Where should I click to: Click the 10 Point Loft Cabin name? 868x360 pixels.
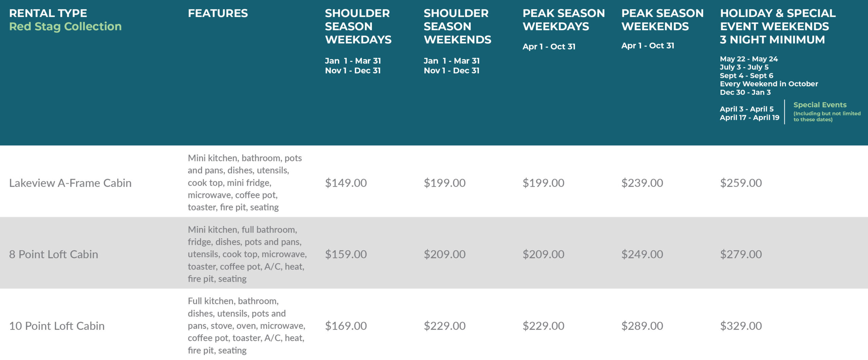click(x=57, y=326)
